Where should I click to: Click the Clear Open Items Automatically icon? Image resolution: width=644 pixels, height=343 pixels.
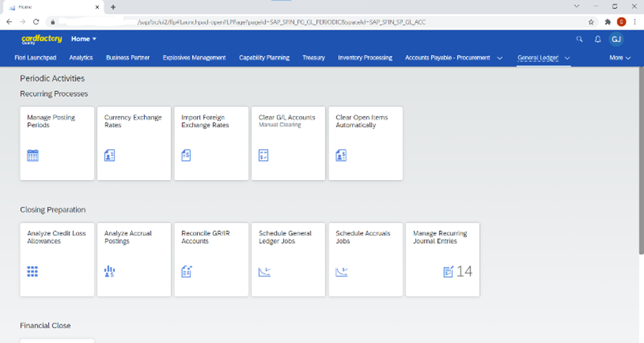point(341,155)
